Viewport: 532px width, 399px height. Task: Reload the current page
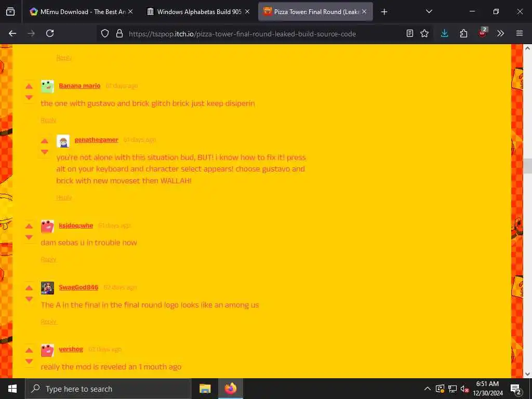[x=50, y=34]
